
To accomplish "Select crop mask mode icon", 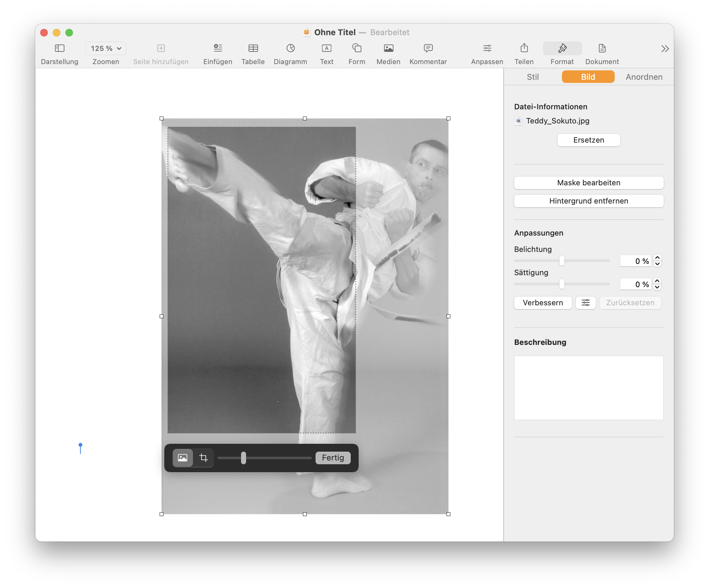I will pos(203,458).
